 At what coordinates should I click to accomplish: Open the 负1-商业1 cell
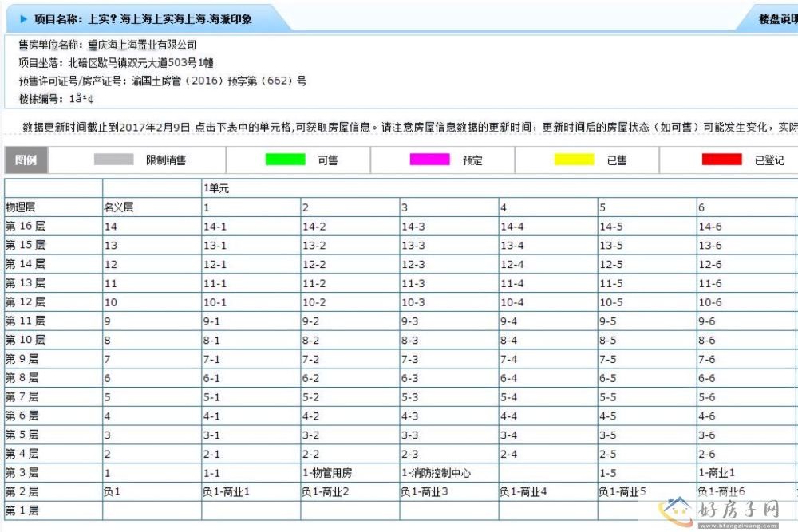tap(251, 492)
